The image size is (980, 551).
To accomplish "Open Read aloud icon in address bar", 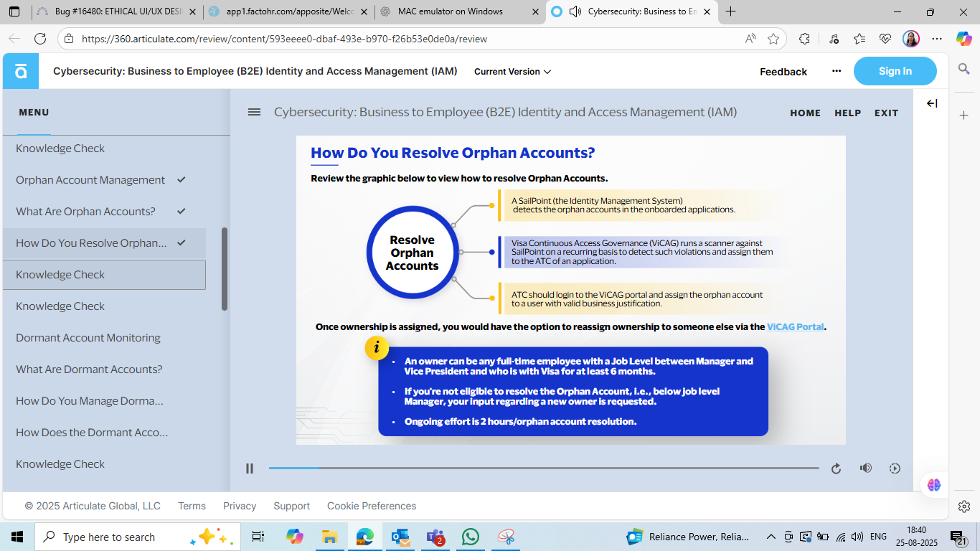I will tap(750, 39).
